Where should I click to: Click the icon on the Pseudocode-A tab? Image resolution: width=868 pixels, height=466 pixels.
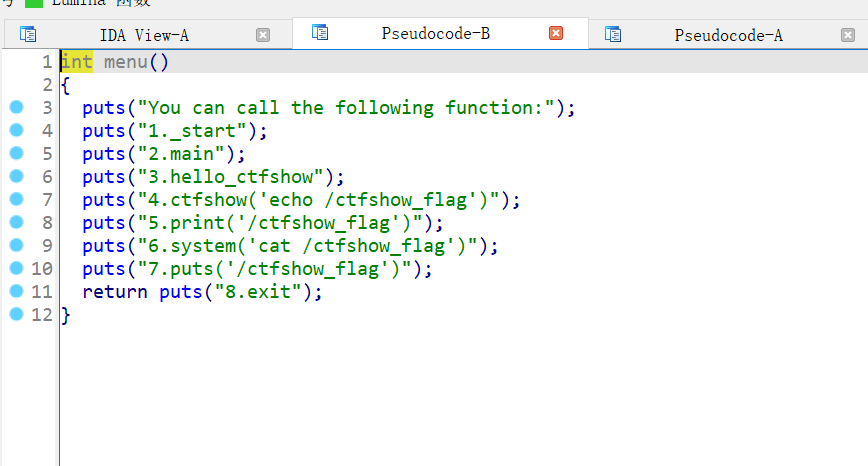click(x=612, y=35)
